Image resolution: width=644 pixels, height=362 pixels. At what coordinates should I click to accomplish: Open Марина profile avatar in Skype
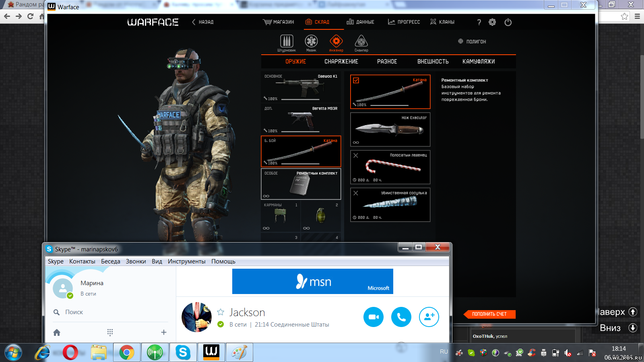click(x=63, y=288)
